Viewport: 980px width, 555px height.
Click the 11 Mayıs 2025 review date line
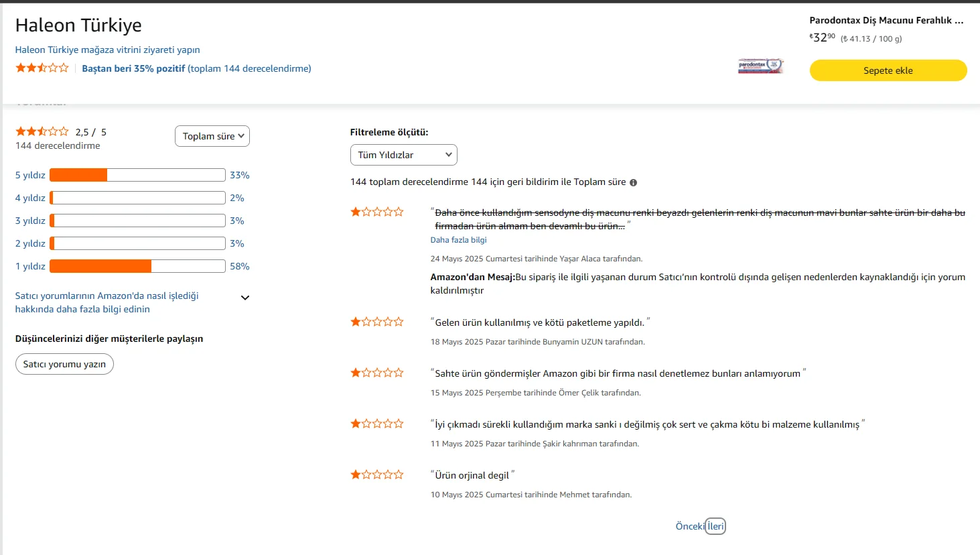535,444
